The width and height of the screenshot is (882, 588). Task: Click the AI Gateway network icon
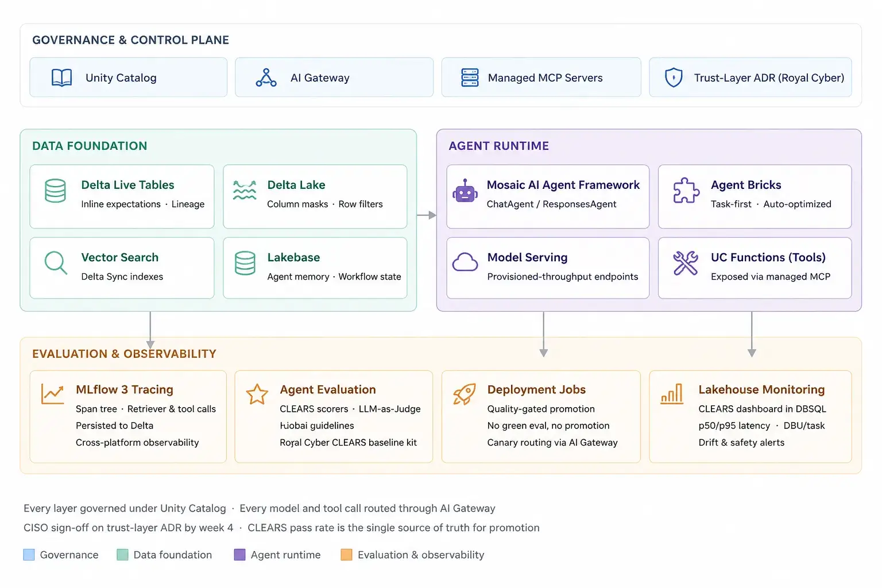point(266,78)
